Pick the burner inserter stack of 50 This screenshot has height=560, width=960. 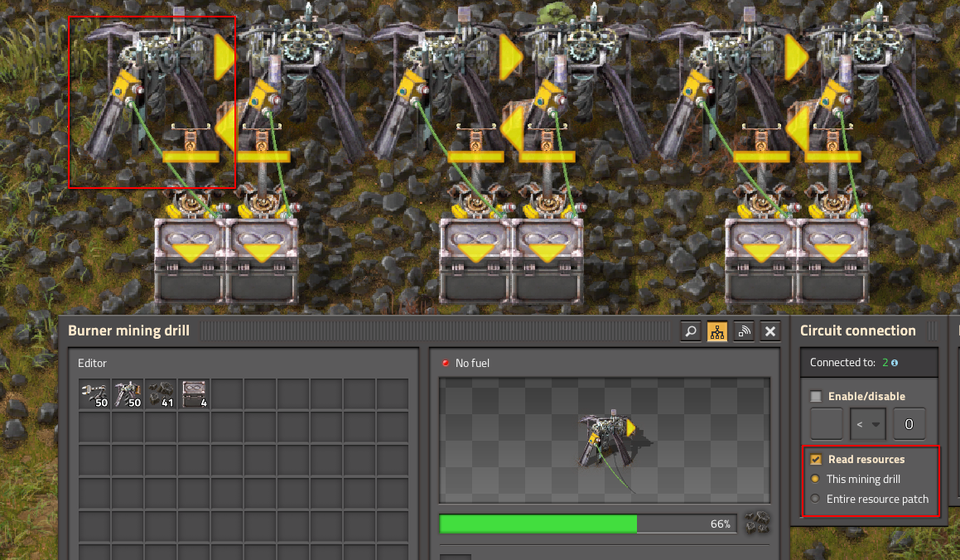coord(94,394)
